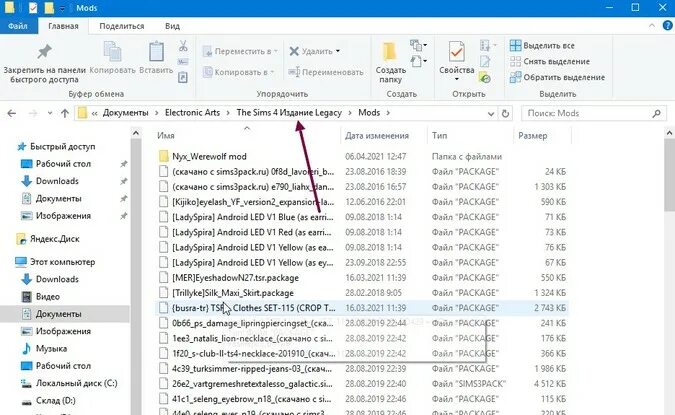Open Локальный диск (C:) in navigation pane
The width and height of the screenshot is (675, 415).
point(76,383)
